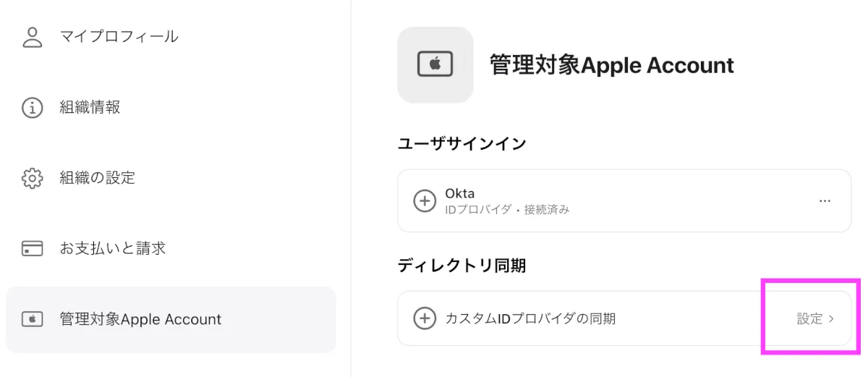
Task: Open the Okta more options ellipsis
Action: coord(825,200)
